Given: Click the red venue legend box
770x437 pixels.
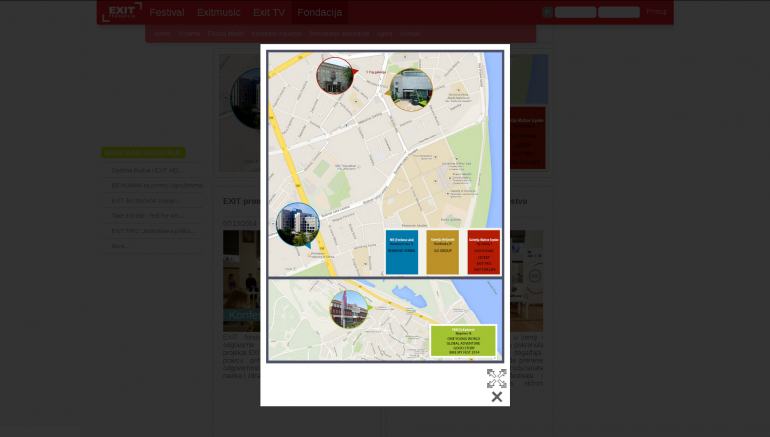Looking at the screenshot, I should coord(483,252).
